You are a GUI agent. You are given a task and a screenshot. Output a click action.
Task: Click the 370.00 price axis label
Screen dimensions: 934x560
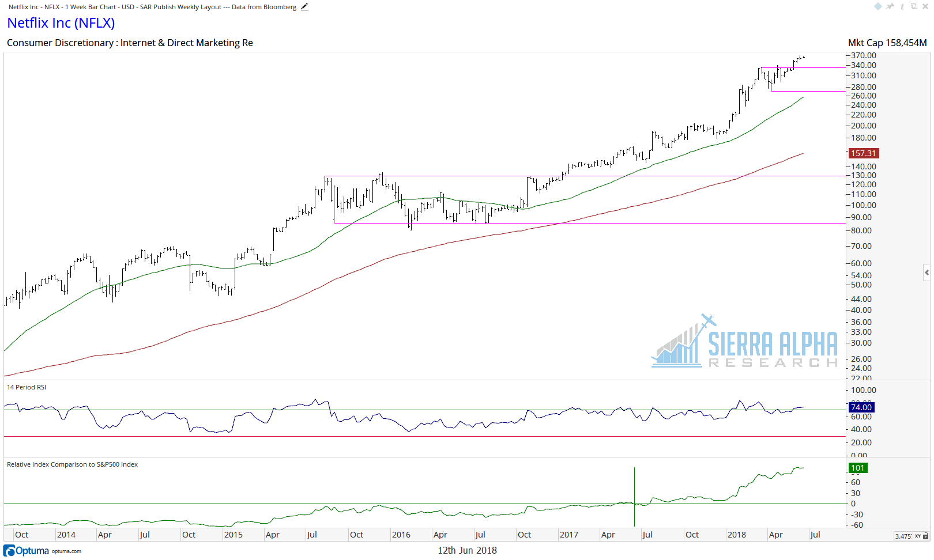point(864,55)
